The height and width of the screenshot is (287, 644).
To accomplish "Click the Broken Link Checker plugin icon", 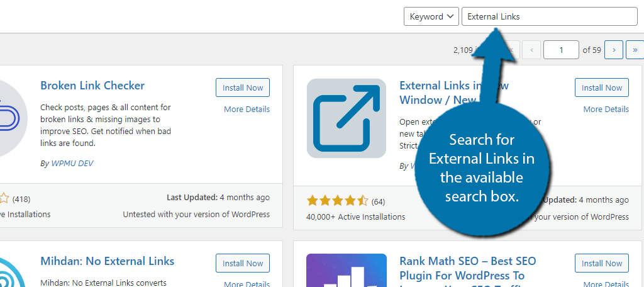I will click(13, 118).
